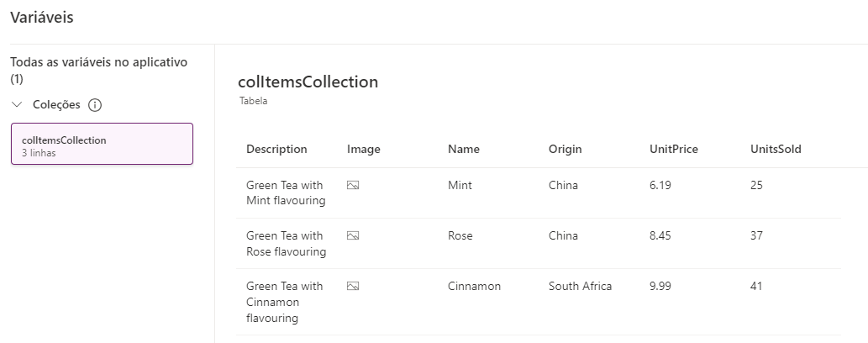Viewport: 868px width, 343px height.
Task: Click the 'Todas as variáveis no aplicativo' heading
Action: click(x=99, y=63)
